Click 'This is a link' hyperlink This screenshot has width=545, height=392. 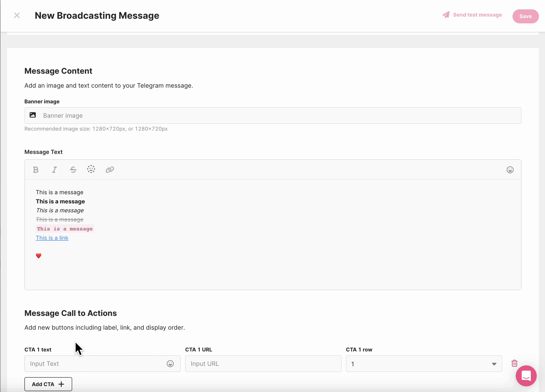[x=52, y=238]
